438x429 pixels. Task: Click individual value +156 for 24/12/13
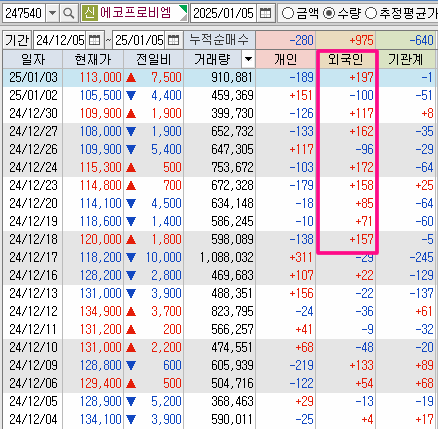301,293
